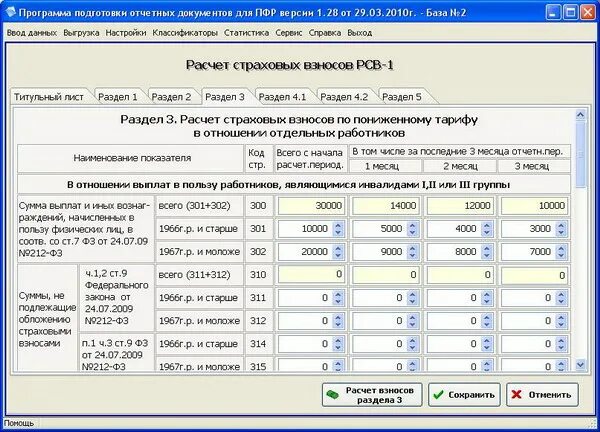The image size is (600, 432).
Task: Open the Ввод данных menu
Action: coord(32,33)
